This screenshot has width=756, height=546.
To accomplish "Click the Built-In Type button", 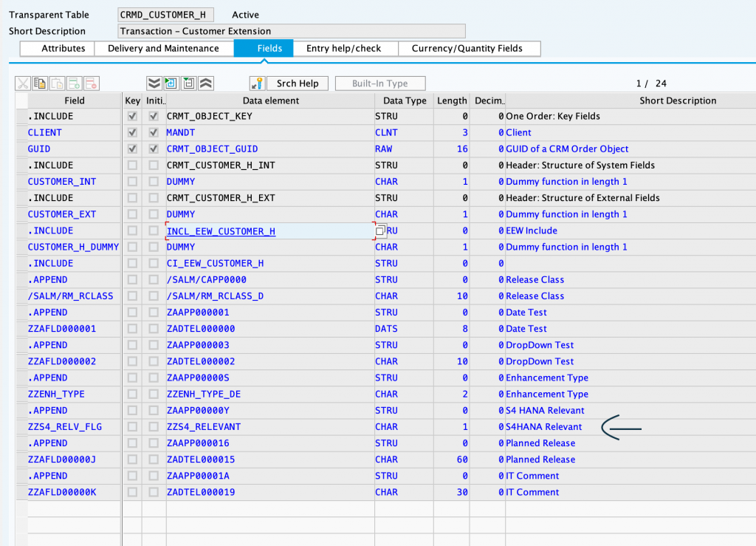I will 380,83.
